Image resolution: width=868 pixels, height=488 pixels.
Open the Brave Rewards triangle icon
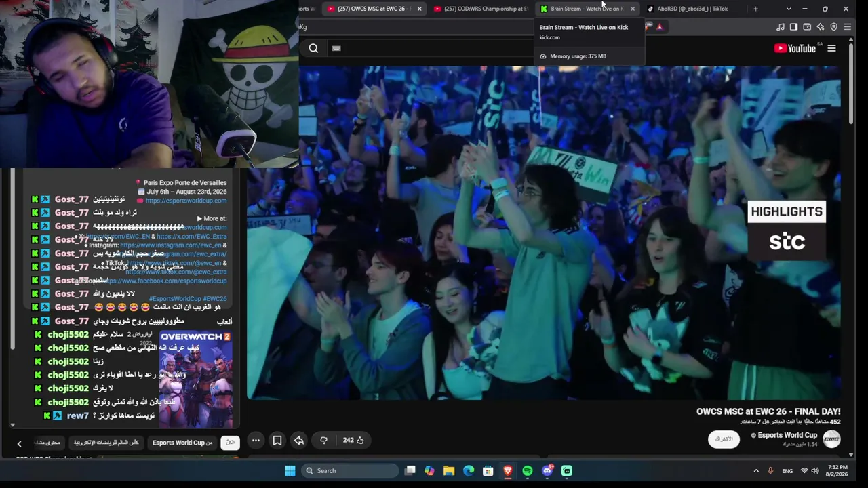point(659,27)
